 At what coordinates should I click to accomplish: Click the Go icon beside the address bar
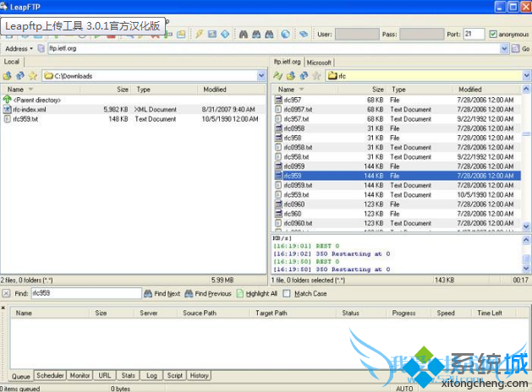coord(516,49)
